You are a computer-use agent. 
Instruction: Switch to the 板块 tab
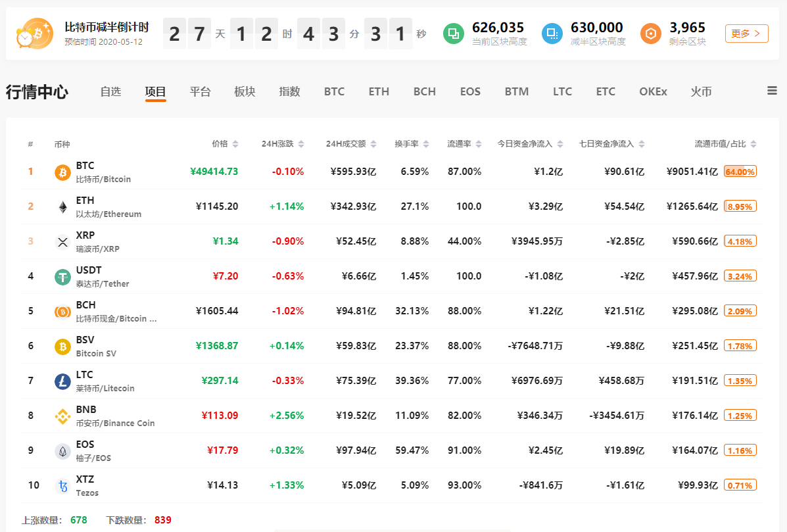pos(245,91)
